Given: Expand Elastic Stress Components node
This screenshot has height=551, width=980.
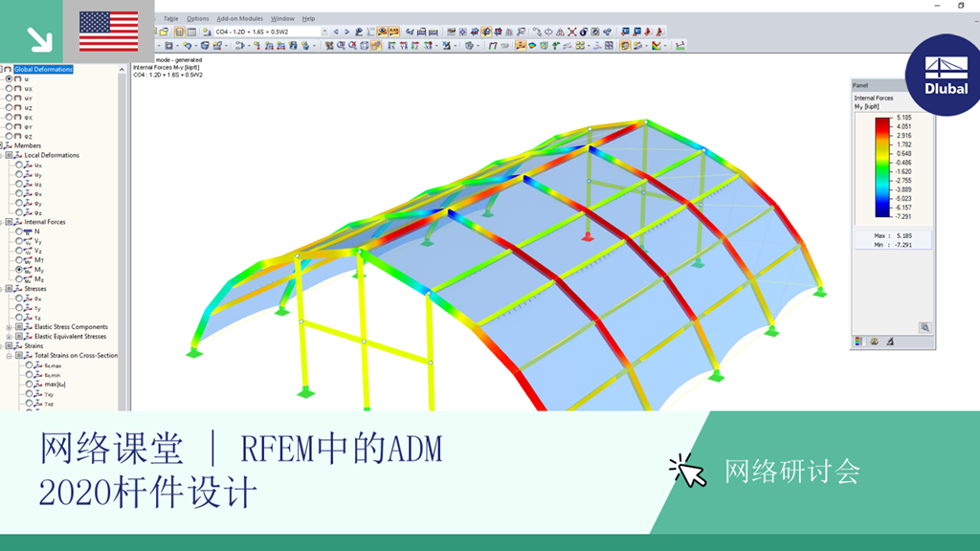Looking at the screenshot, I should (9, 327).
